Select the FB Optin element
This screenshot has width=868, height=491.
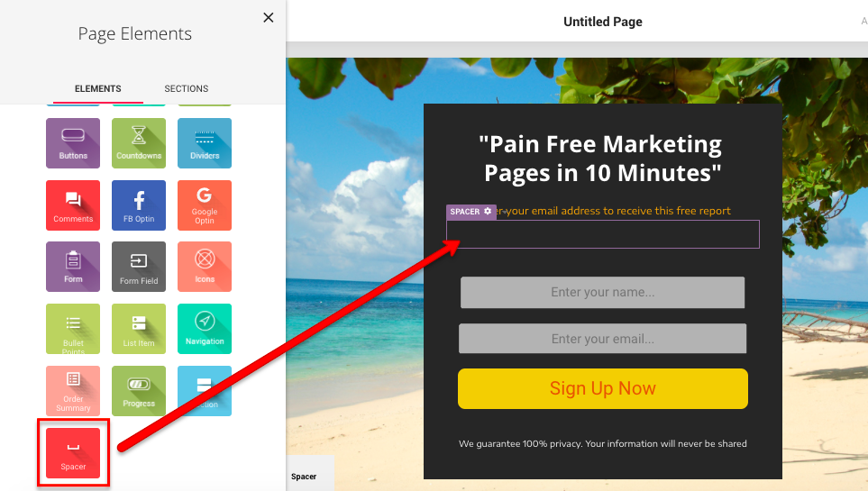(139, 205)
